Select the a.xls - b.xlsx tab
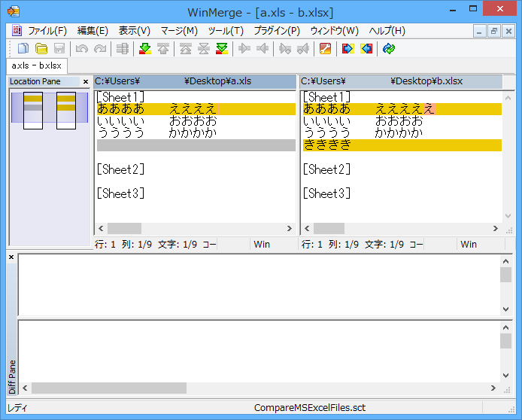The height and width of the screenshot is (420, 522). (x=36, y=65)
